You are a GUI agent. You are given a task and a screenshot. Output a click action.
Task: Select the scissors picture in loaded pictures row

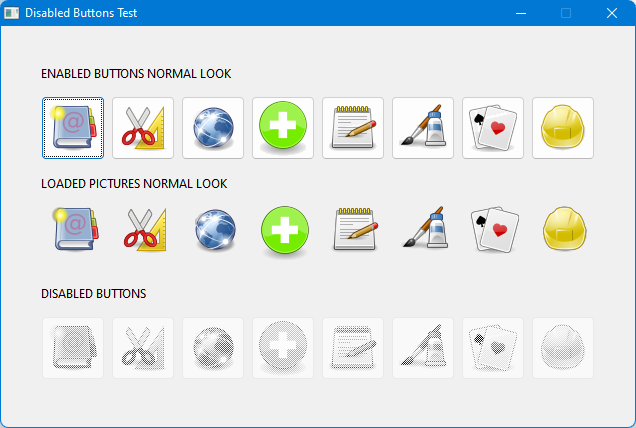[x=143, y=229]
